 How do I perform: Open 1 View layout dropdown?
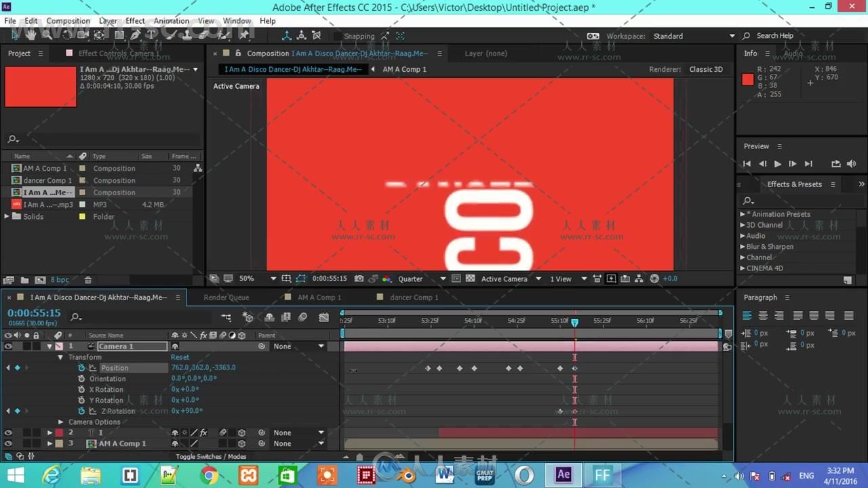pos(568,279)
